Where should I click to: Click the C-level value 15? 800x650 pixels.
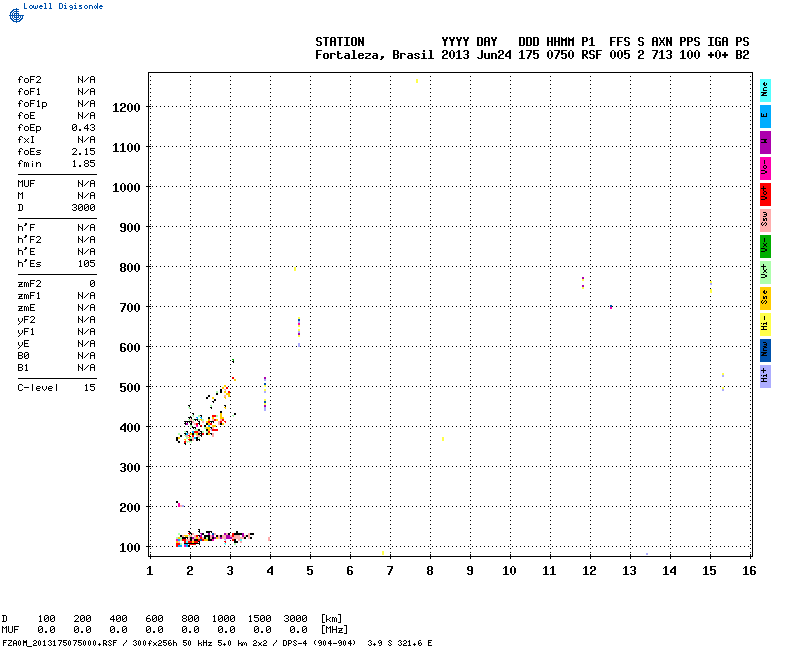[90, 388]
